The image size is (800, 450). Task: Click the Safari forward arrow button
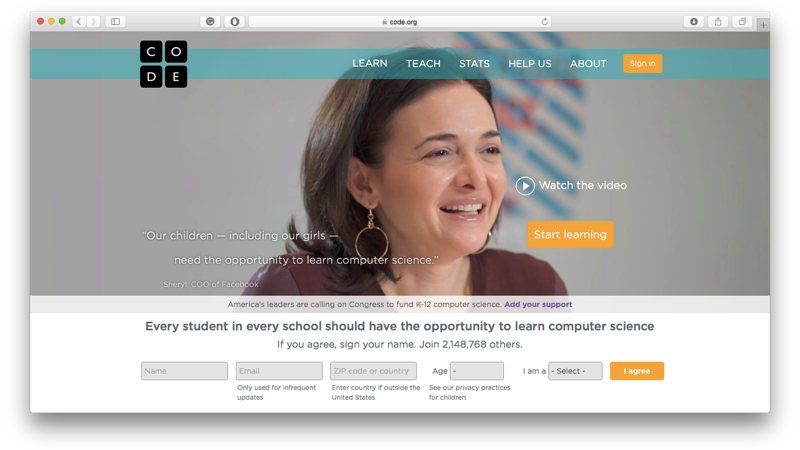(x=93, y=21)
